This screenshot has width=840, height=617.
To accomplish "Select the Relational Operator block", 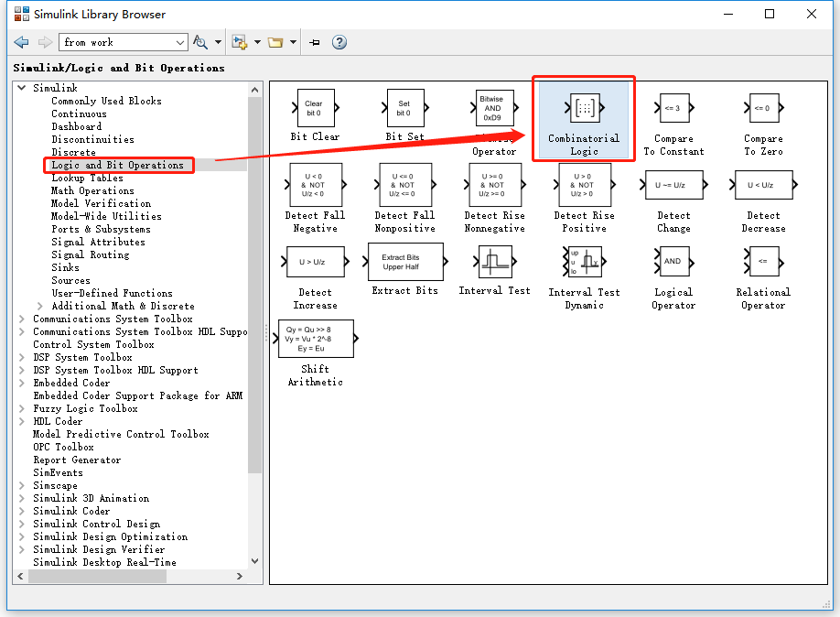I will [x=763, y=262].
